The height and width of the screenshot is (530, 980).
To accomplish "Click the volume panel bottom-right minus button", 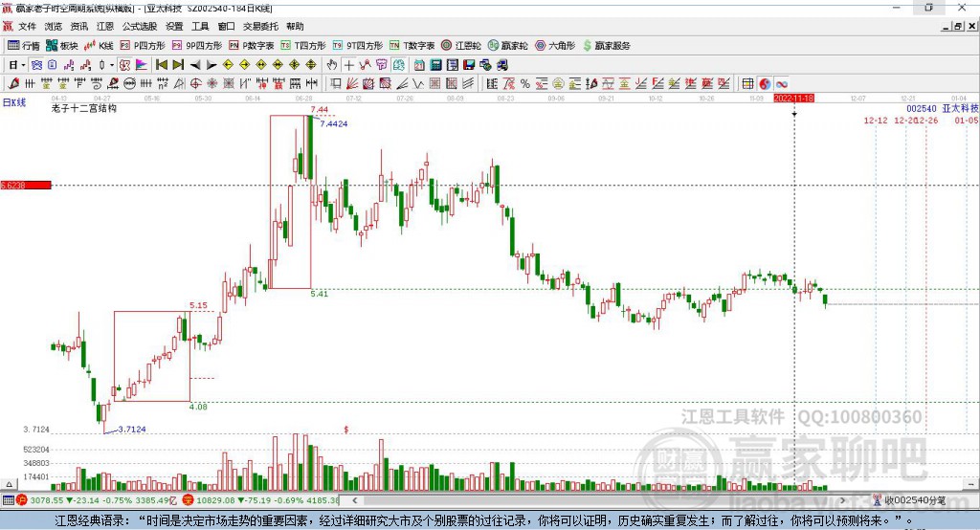I will (x=970, y=484).
